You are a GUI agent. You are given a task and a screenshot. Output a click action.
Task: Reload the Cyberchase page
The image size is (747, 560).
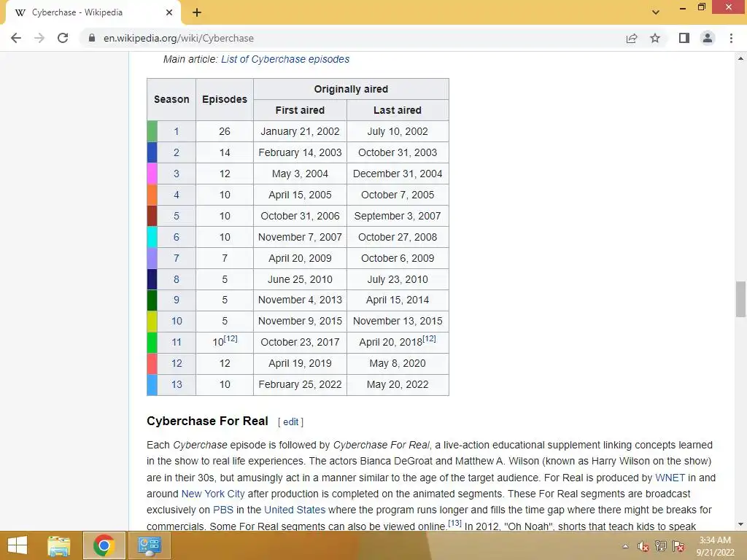pyautogui.click(x=63, y=38)
